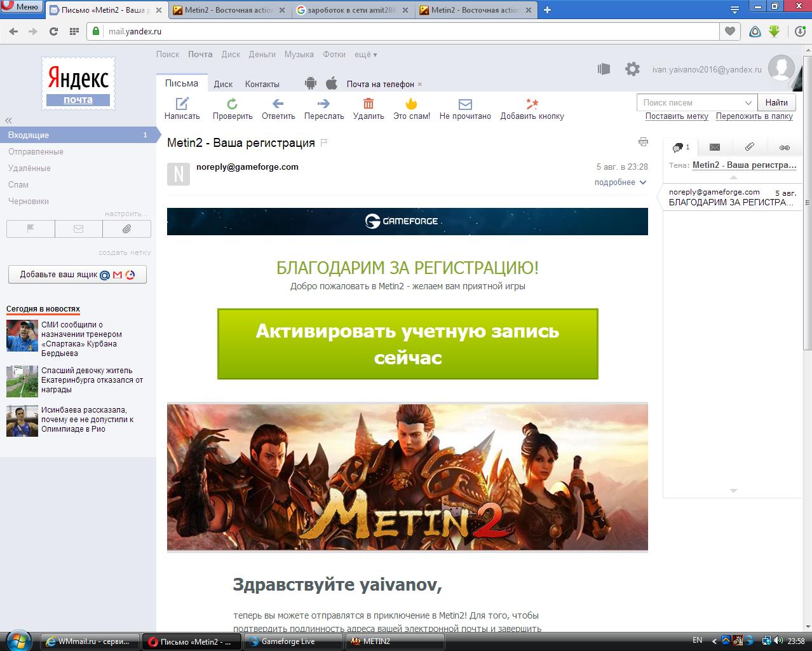Screen dimensions: 812x651
Task: Filter unread messages with envelope icon in sidebar
Action: (79, 229)
